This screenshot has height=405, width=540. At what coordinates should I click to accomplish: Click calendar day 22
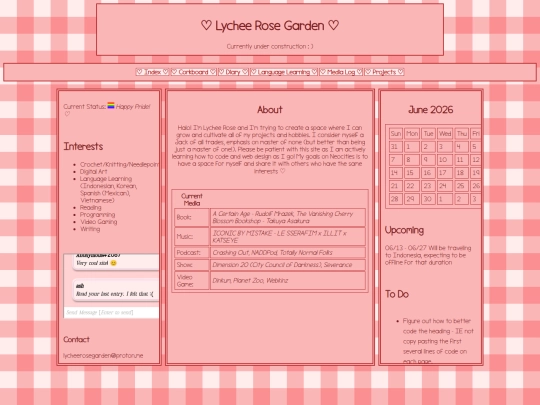pyautogui.click(x=412, y=186)
